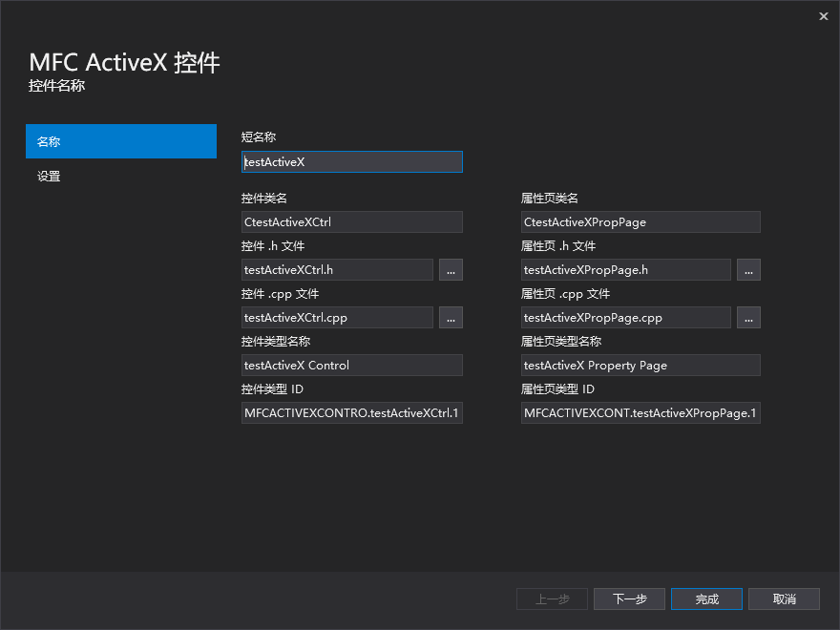
Task: Select the 名称 page in the sidebar
Action: (x=121, y=140)
